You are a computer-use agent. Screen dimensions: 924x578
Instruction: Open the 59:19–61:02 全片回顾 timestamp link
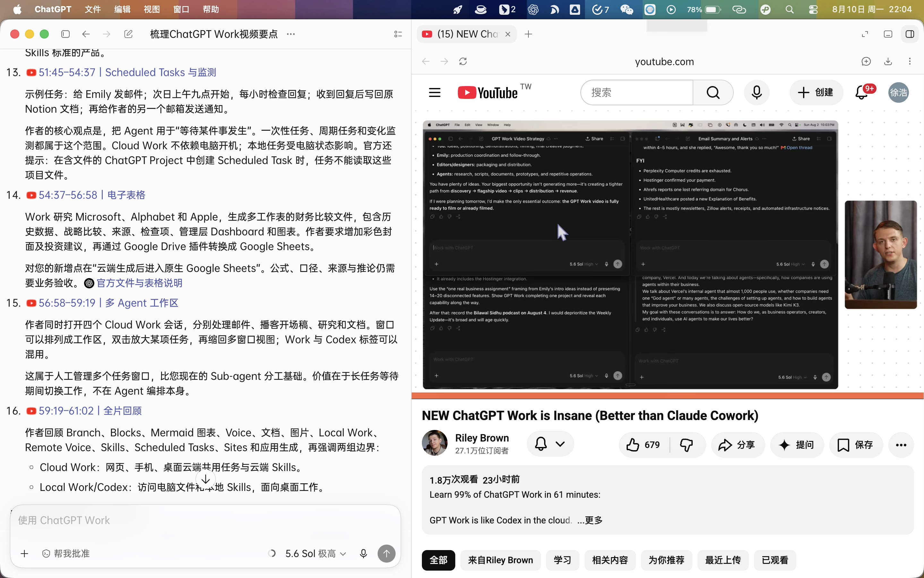click(84, 411)
